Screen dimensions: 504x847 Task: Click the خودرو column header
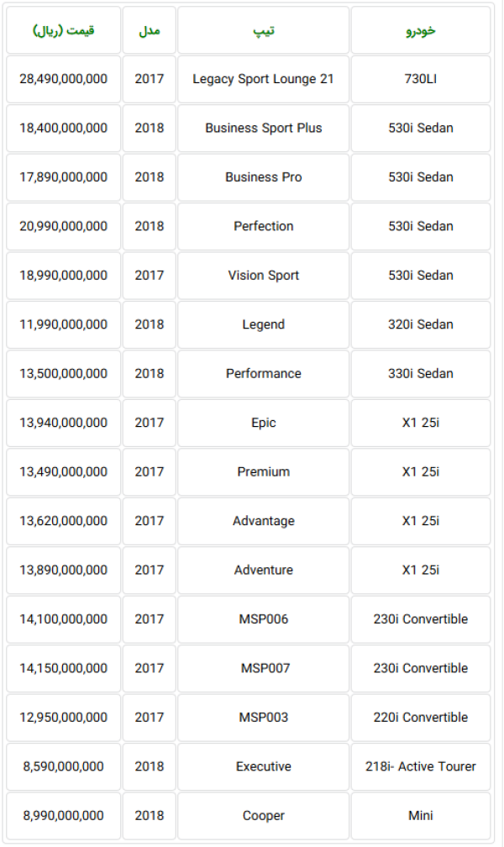pyautogui.click(x=421, y=30)
